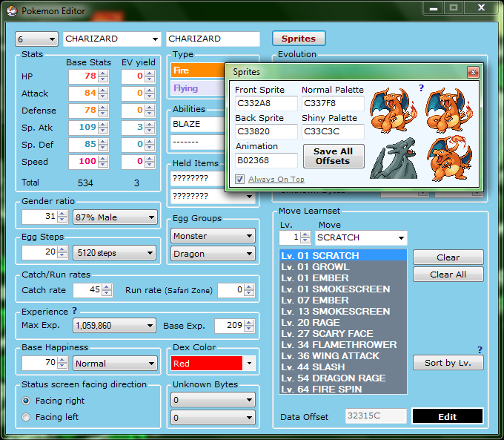Click the help icon next to Experience
Viewport: 504px width, 440px height.
tap(74, 311)
